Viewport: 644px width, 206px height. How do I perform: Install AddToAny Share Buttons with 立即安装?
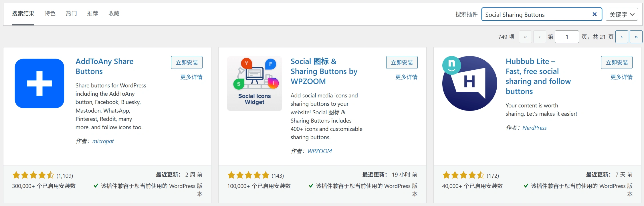point(187,63)
